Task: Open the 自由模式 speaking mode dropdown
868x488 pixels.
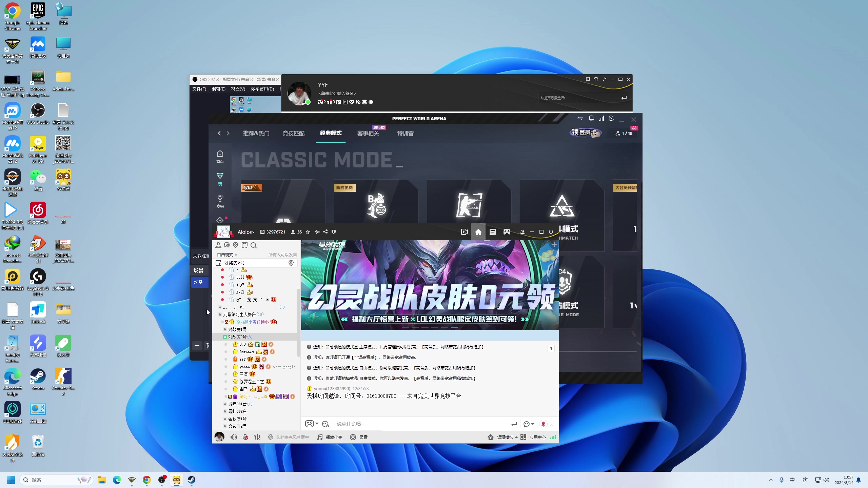Action: pyautogui.click(x=227, y=255)
